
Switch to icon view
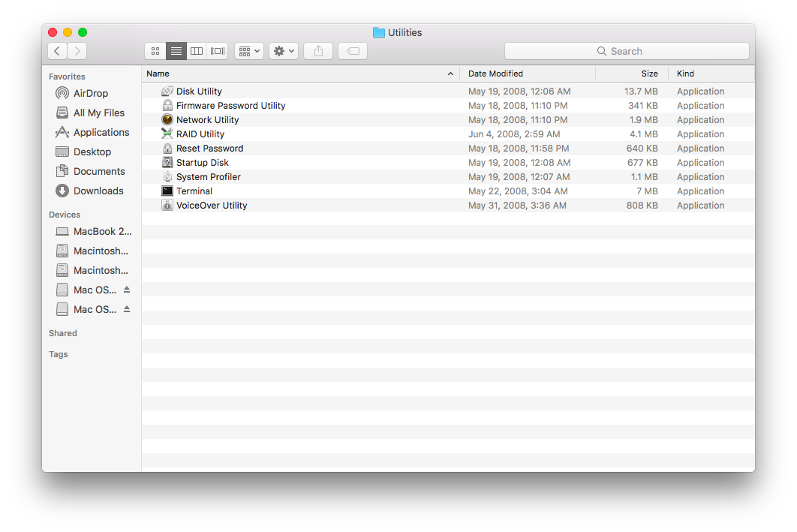point(155,51)
